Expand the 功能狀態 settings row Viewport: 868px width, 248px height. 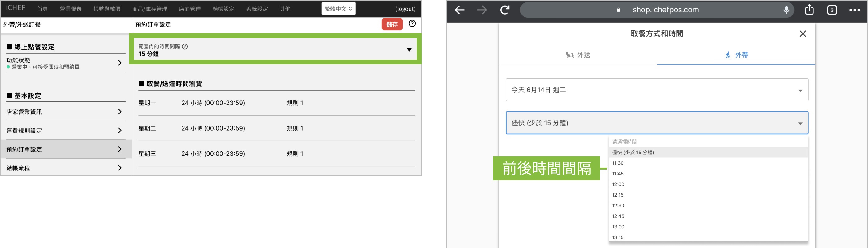point(64,63)
